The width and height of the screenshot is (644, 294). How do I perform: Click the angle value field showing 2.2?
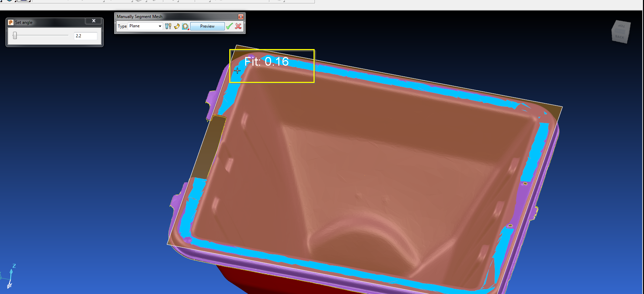click(x=86, y=36)
